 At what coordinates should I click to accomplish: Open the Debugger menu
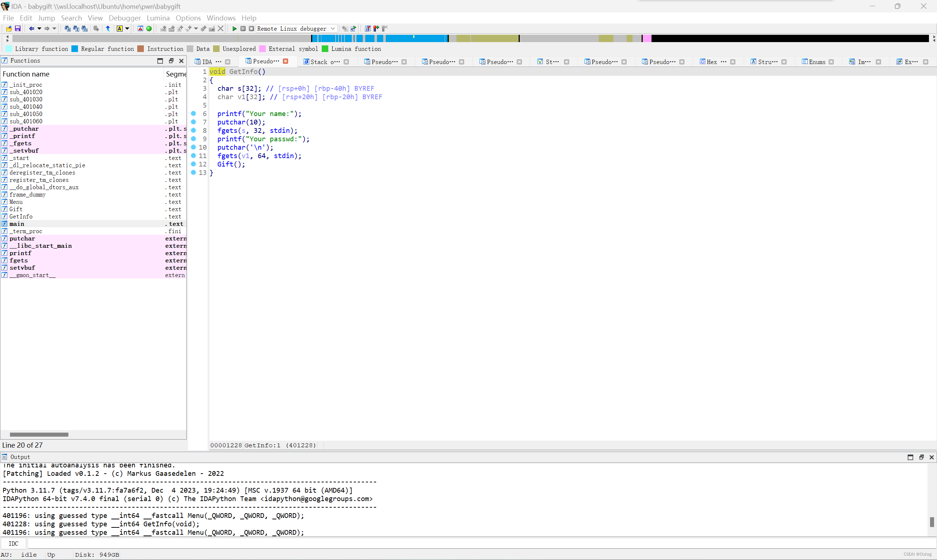click(x=124, y=18)
